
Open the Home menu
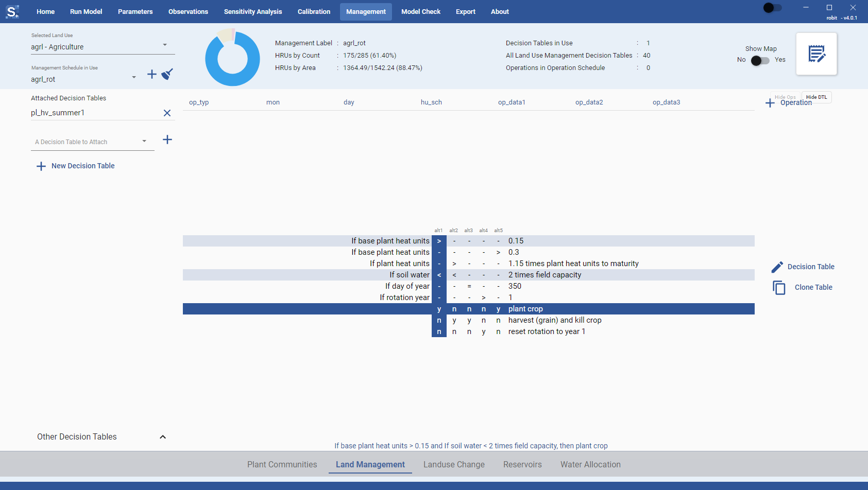(46, 12)
